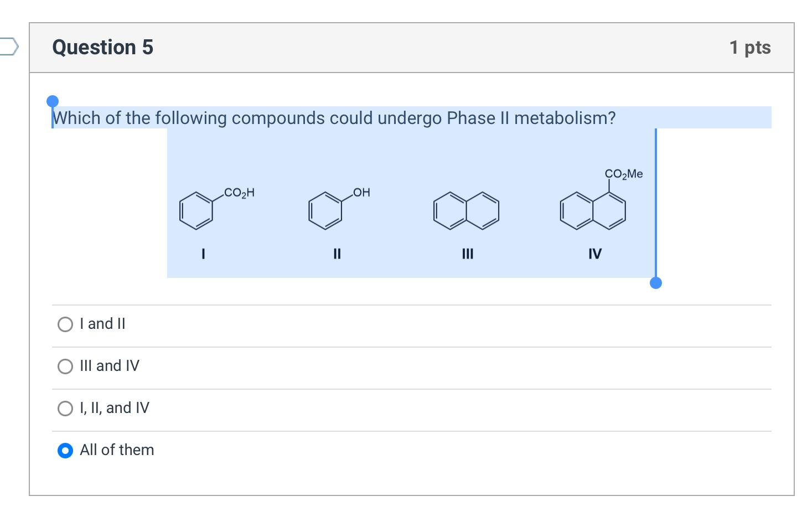This screenshot has width=802, height=532.
Task: Click the 'All of them' answer text
Action: [116, 450]
